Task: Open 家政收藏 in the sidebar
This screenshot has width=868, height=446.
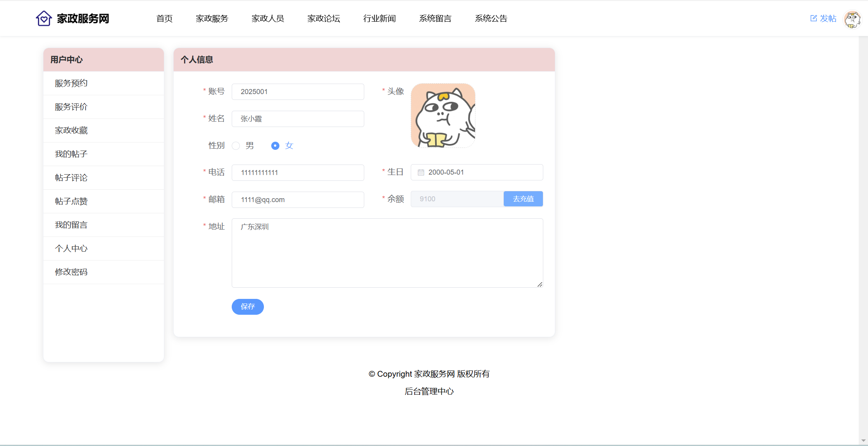Action: click(71, 130)
